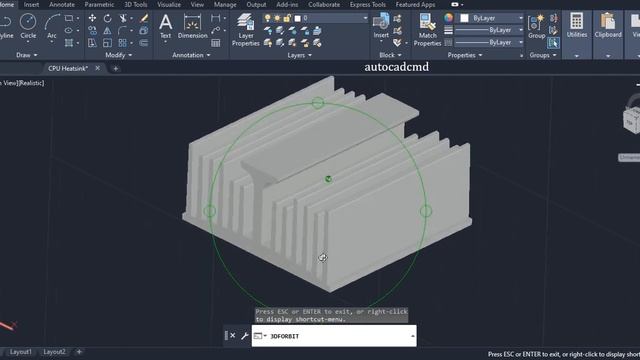Click the Explode tool icon

click(x=144, y=31)
